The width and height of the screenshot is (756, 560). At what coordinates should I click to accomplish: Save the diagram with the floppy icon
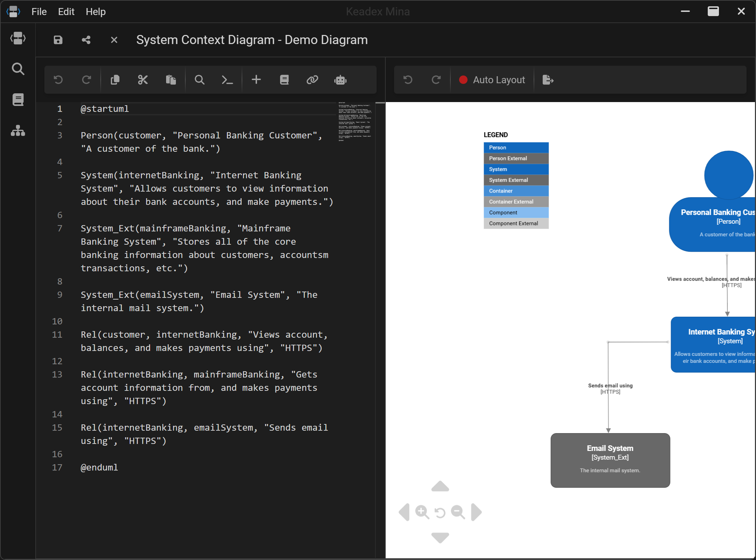coord(58,40)
